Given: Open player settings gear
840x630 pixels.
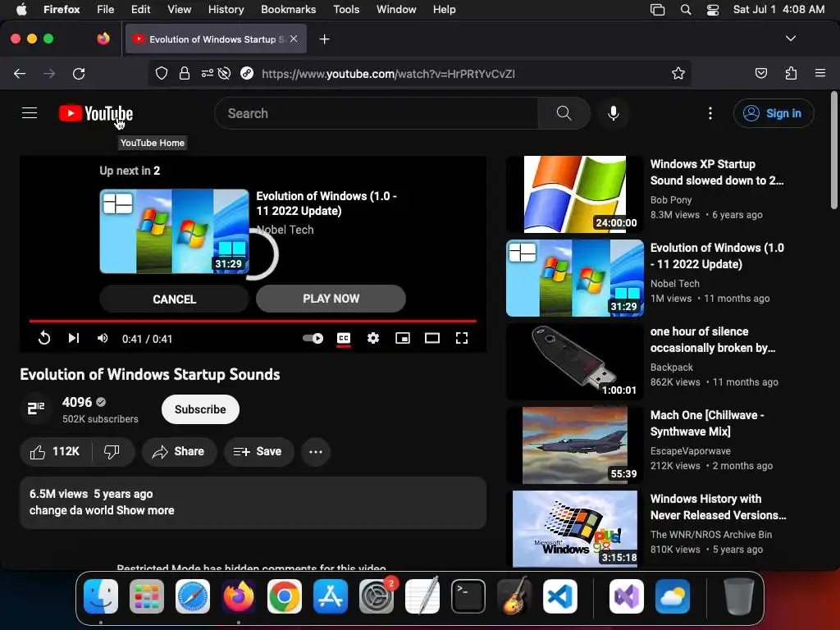Looking at the screenshot, I should [373, 338].
